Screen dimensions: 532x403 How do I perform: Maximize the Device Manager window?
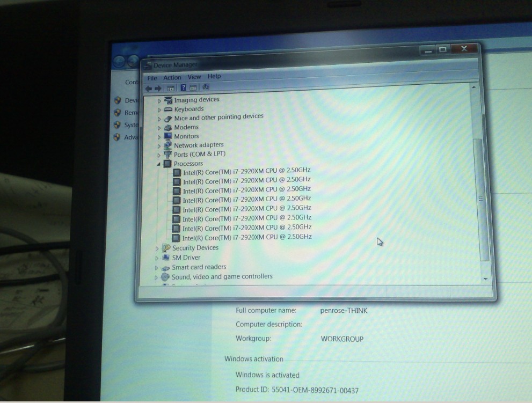click(x=443, y=49)
